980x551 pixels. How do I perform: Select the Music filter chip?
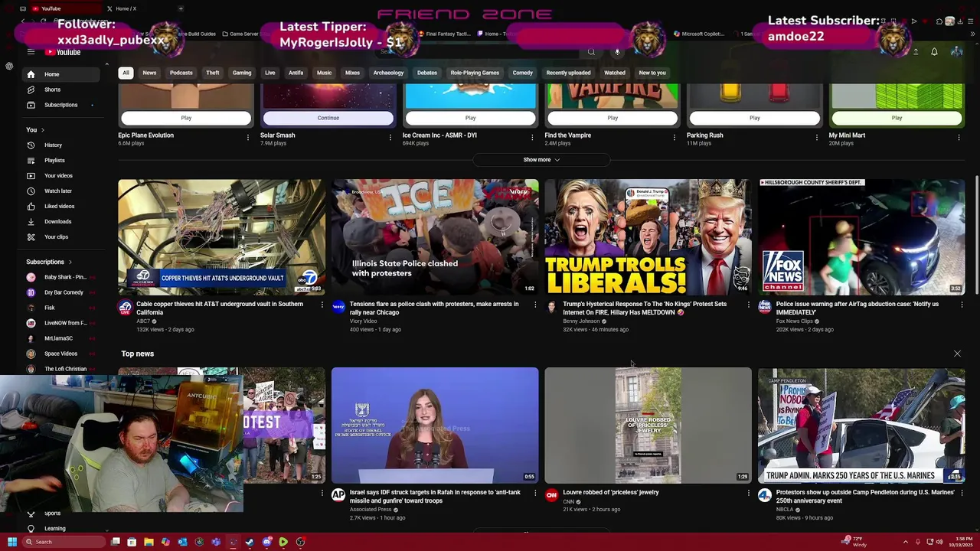tap(325, 73)
